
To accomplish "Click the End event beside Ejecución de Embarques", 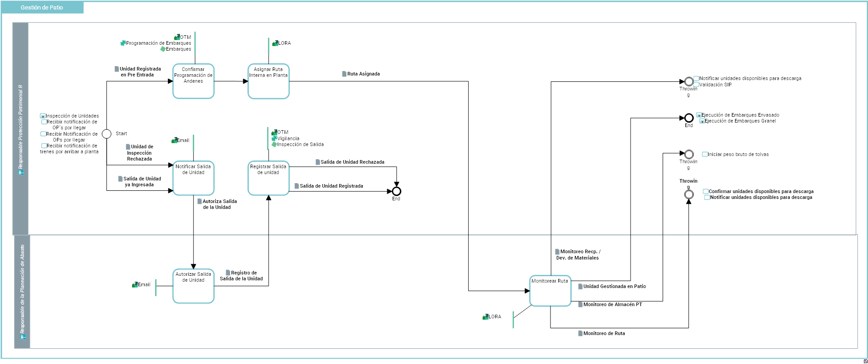I will point(688,118).
